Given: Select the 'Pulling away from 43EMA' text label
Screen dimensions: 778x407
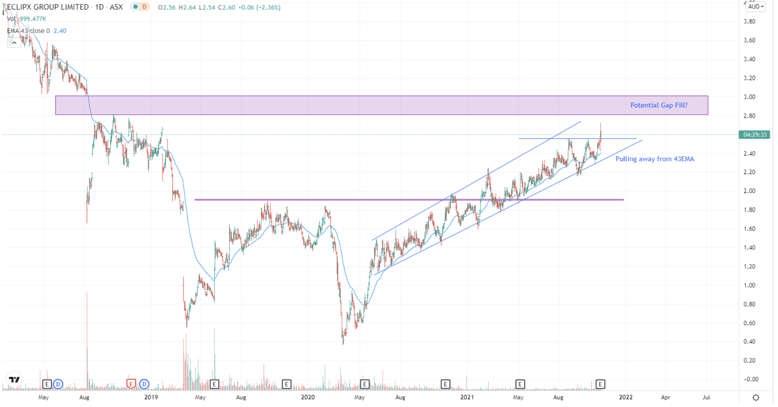Looking at the screenshot, I should [x=654, y=158].
